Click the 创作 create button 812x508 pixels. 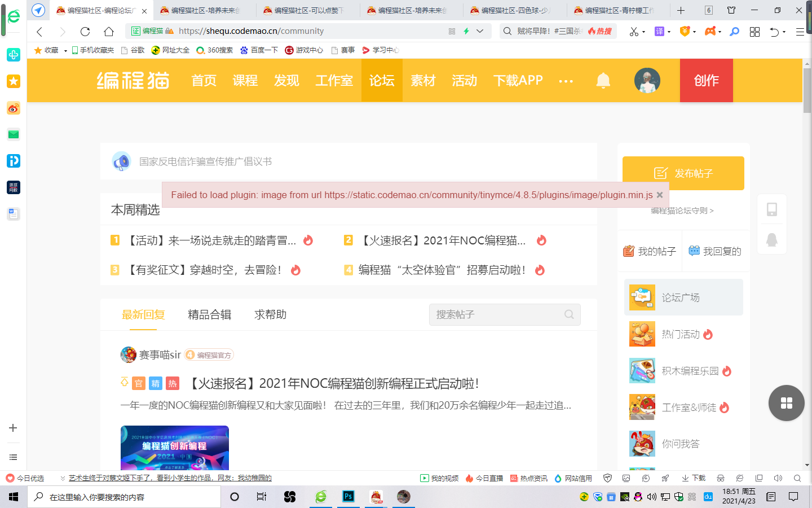coord(707,81)
